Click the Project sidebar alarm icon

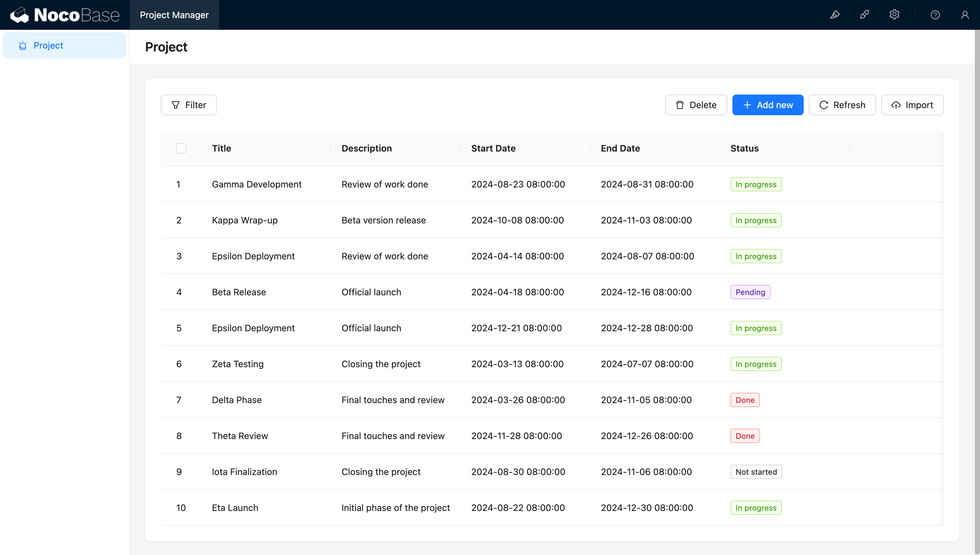22,45
